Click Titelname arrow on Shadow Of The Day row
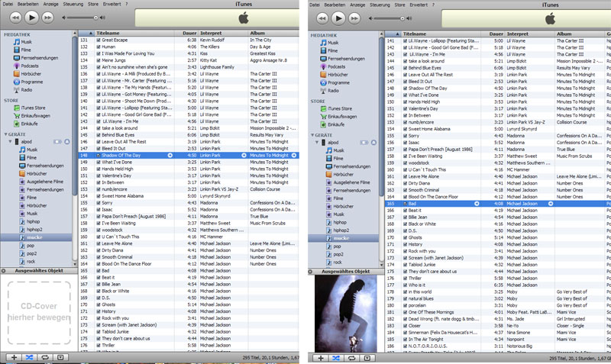611x364 pixels. click(170, 156)
